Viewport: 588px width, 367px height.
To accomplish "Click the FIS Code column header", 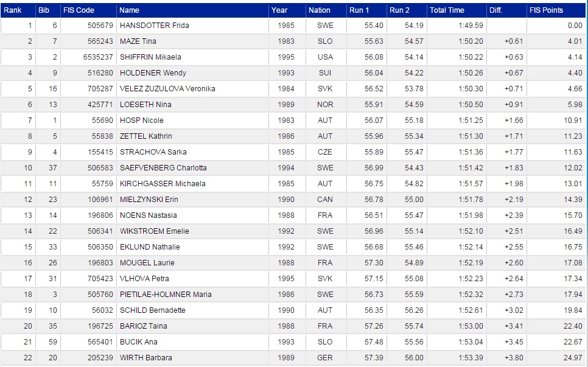I will 79,10.
